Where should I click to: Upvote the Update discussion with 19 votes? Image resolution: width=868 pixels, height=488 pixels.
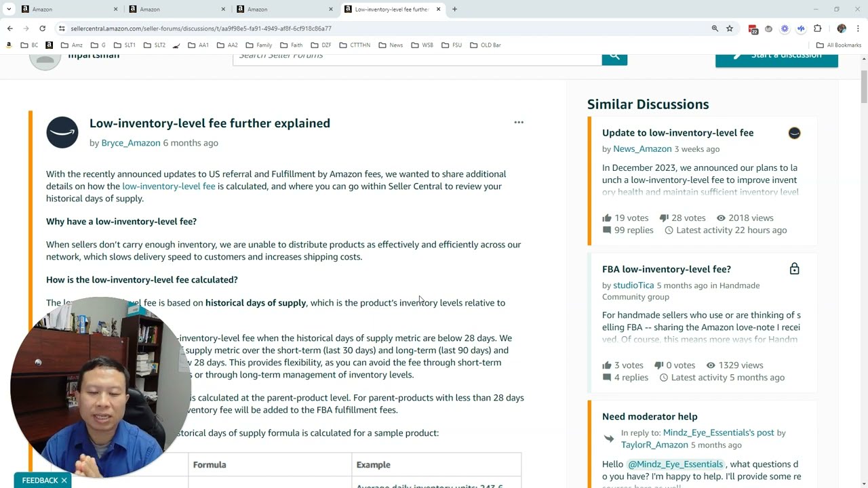pos(607,218)
